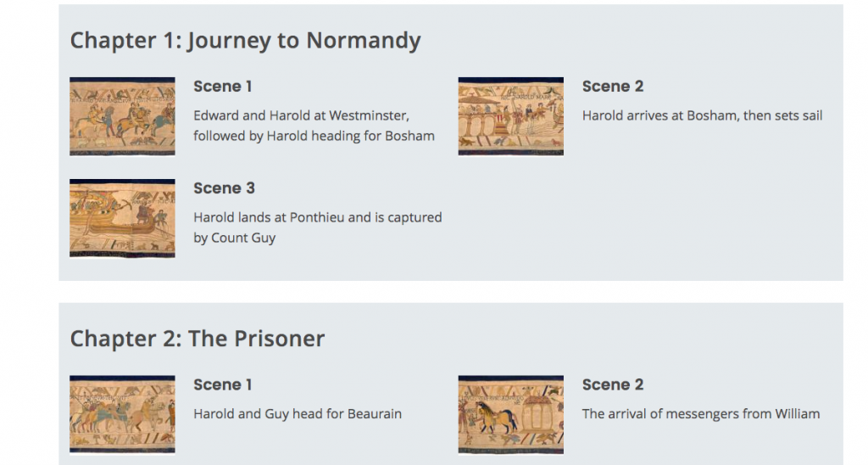
Task: Open Chapter 1 Scene 2 tapestry thumbnail
Action: pyautogui.click(x=511, y=116)
